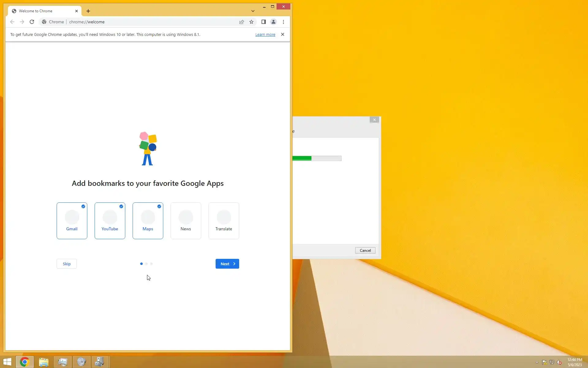Select the Translate bookmark card
Viewport: 588px width, 368px height.
224,220
